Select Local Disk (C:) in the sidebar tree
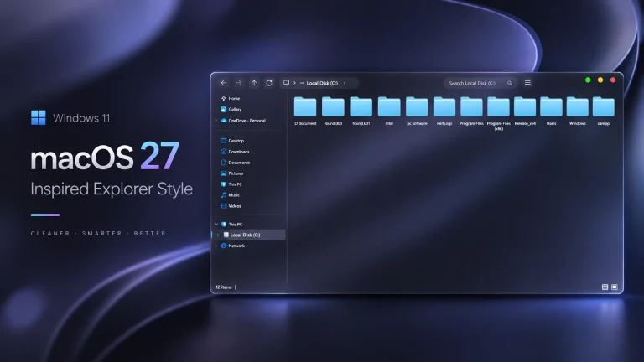 coord(248,235)
